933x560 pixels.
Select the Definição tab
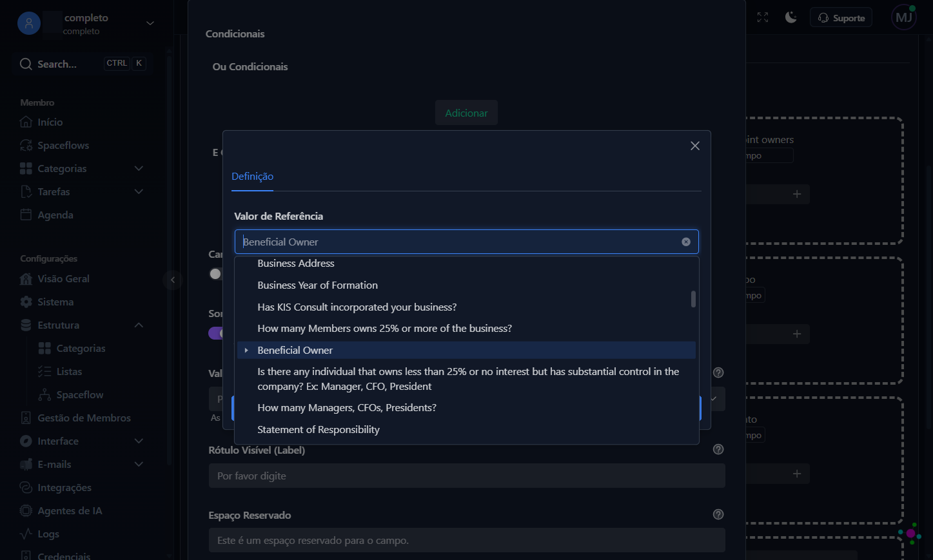click(252, 177)
